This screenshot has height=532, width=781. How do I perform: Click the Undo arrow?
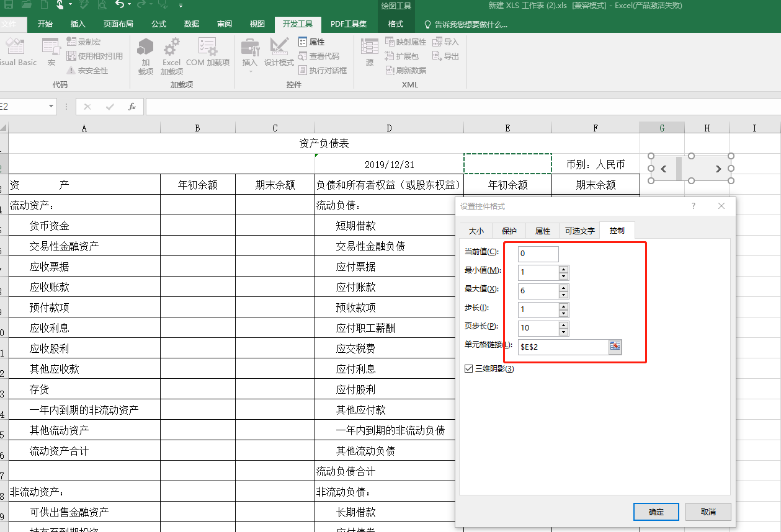tap(119, 5)
